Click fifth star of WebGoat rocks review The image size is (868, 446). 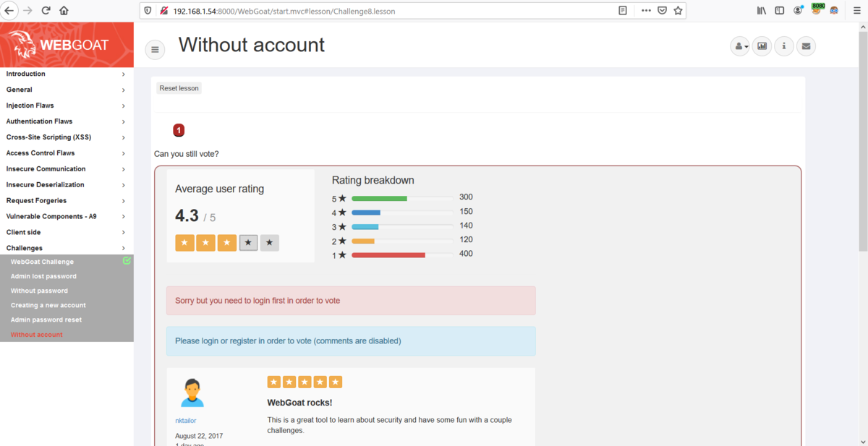(x=336, y=382)
